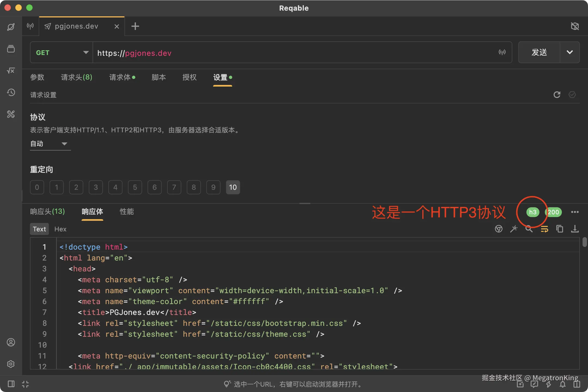The height and width of the screenshot is (392, 588).
Task: Click the feedback chat icon in status bar
Action: (x=534, y=384)
